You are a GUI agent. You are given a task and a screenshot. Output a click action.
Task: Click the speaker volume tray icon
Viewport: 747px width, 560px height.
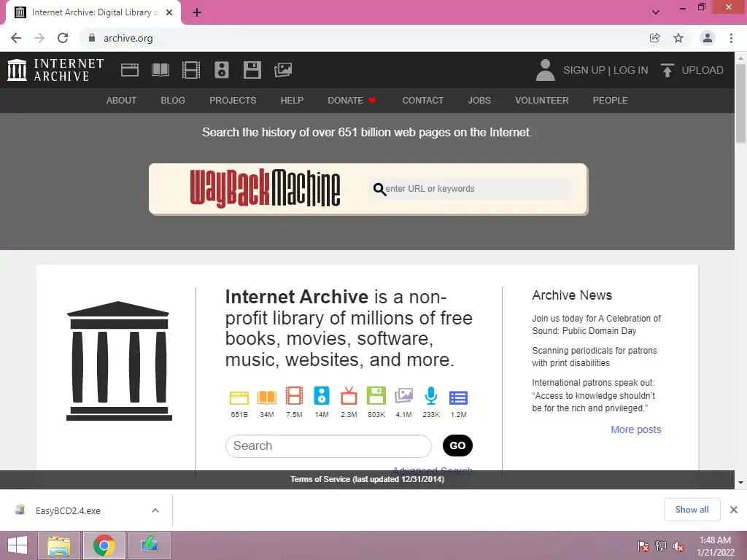coord(678,546)
